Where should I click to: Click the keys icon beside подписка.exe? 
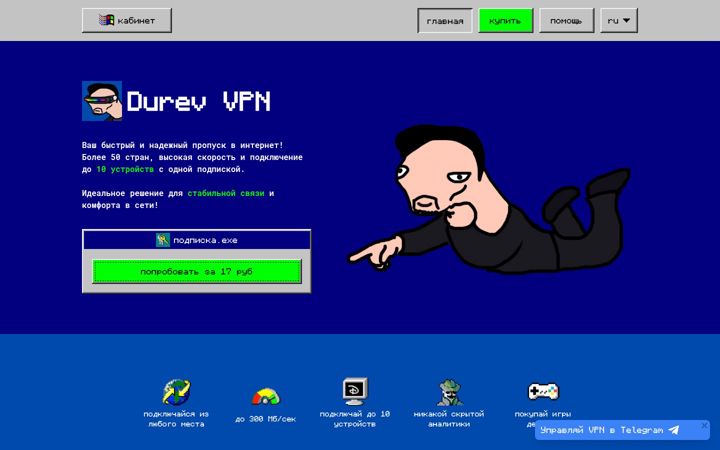pos(163,240)
